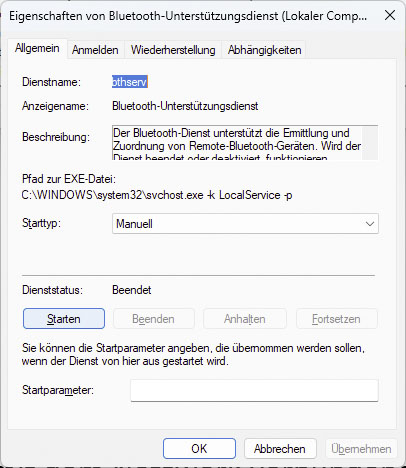Click the svchost.exe path text
Screen dimensions: 406x468
tap(157, 195)
